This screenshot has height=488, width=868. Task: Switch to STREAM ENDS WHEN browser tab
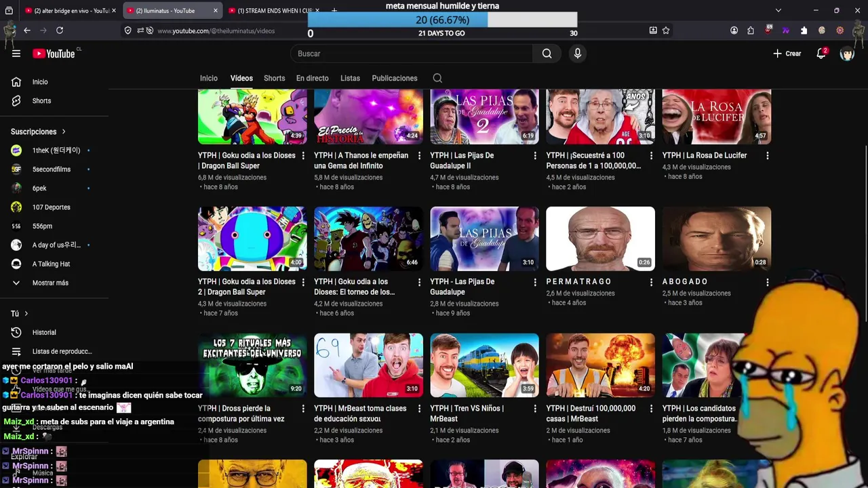coord(273,10)
